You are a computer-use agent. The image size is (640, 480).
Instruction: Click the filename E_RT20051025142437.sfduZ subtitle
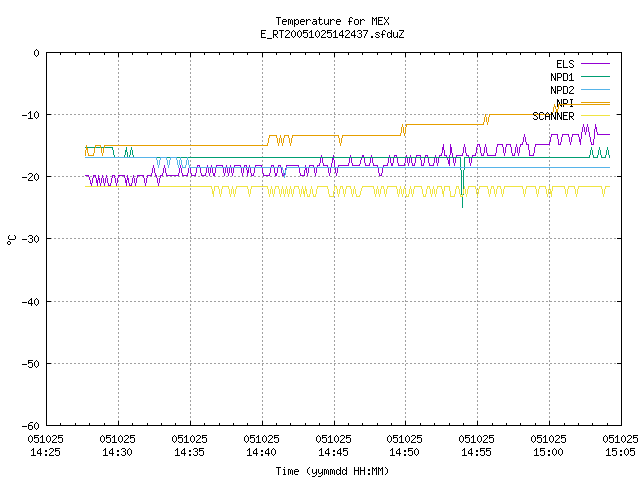[x=332, y=34]
